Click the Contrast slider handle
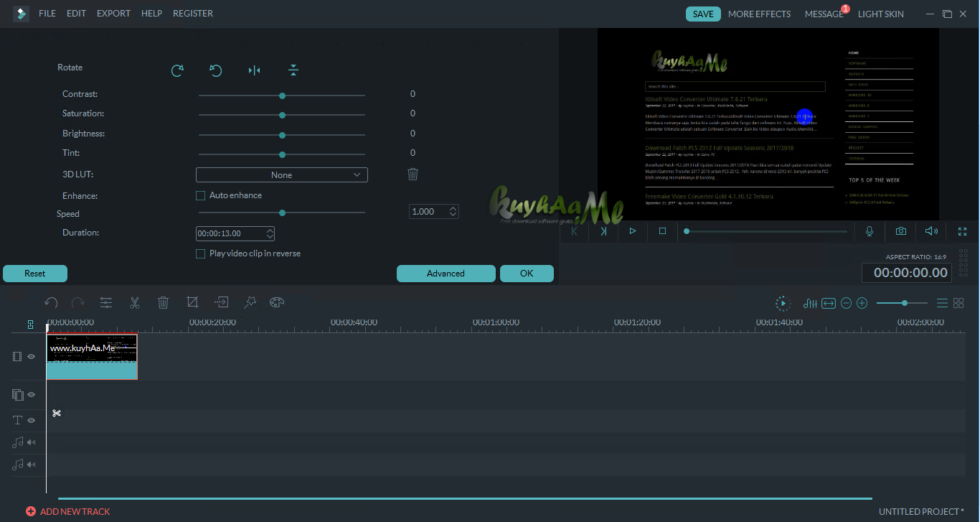 tap(282, 95)
